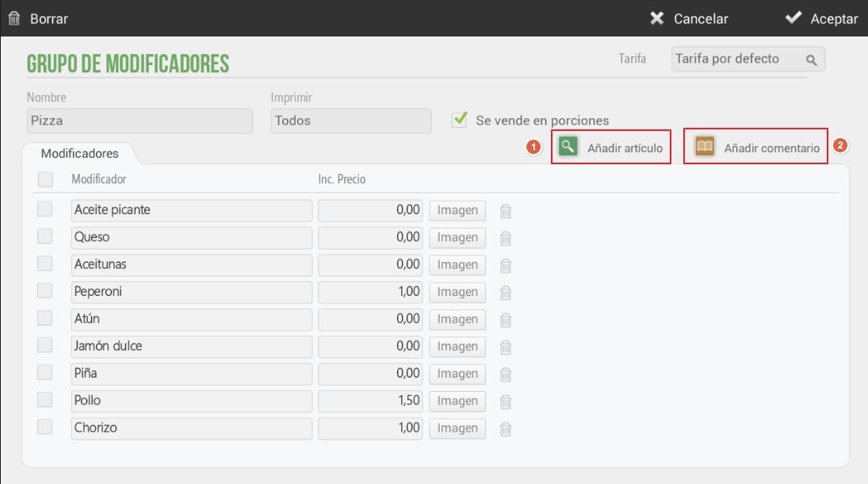
Task: Click the brown Añadir comentario book icon
Action: [705, 147]
